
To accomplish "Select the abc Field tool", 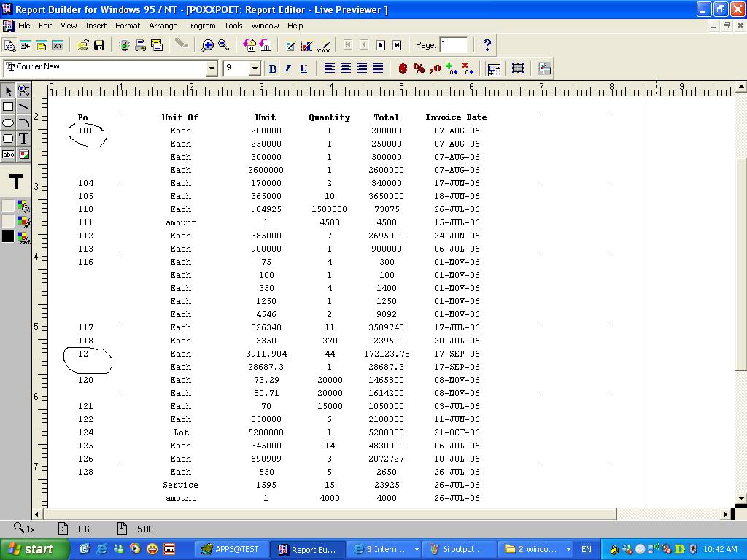I will 8,155.
